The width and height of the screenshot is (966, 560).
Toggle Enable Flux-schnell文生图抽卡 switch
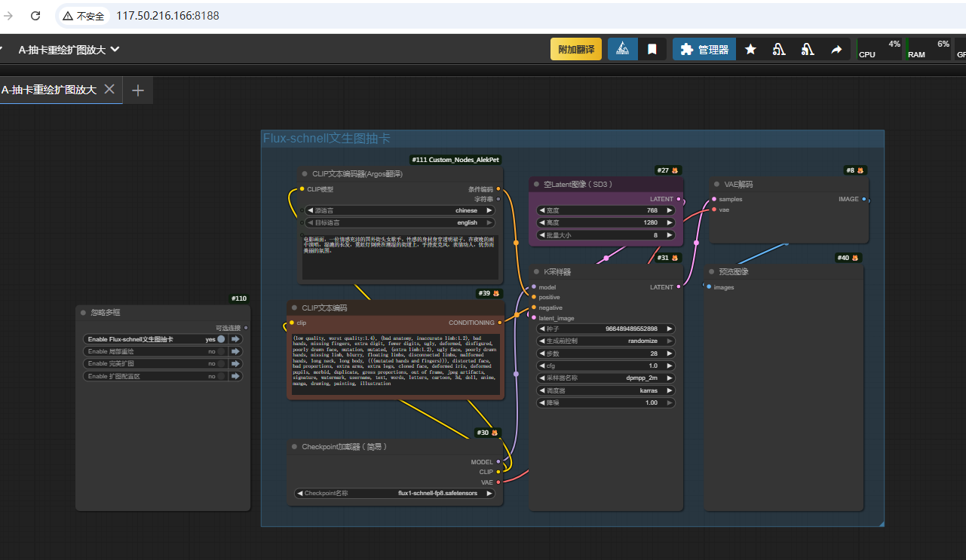pos(221,339)
